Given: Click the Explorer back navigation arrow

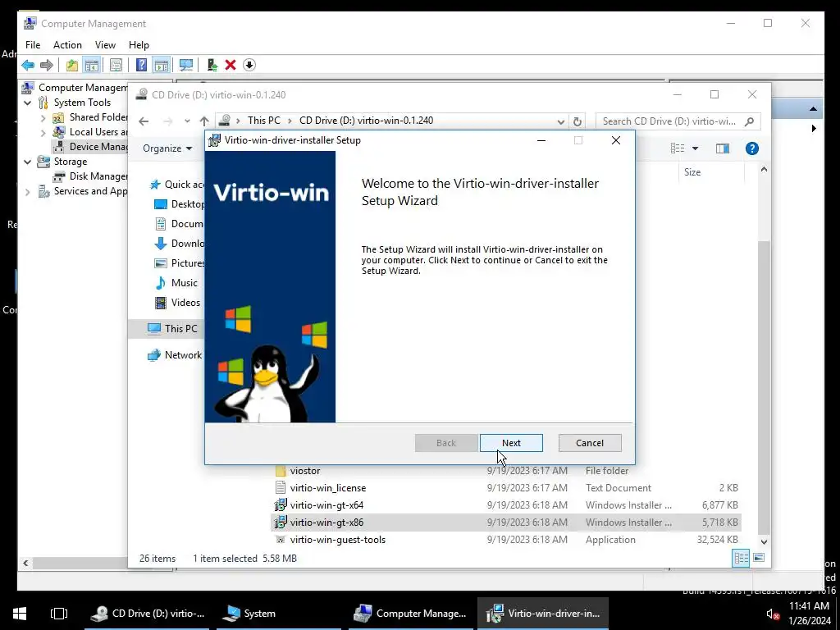Looking at the screenshot, I should (x=144, y=121).
